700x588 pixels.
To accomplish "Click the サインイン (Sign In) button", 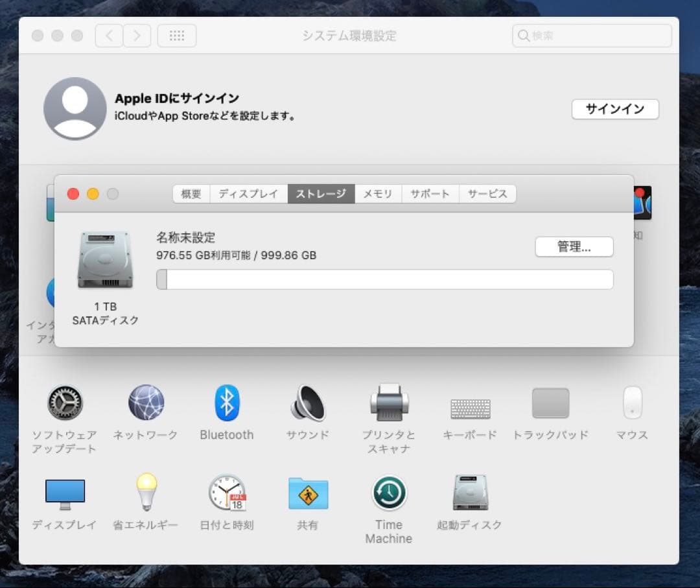I will pyautogui.click(x=614, y=109).
